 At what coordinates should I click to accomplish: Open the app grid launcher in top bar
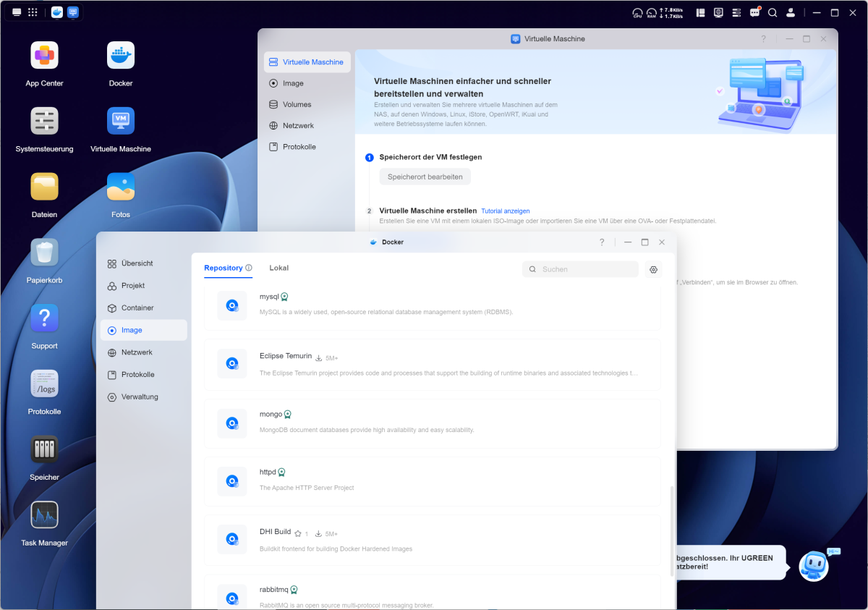[x=33, y=12]
